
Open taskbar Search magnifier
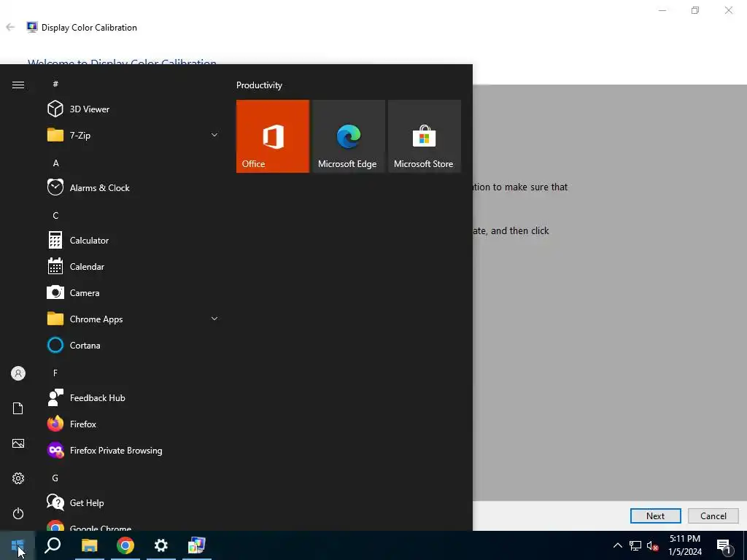(53, 545)
